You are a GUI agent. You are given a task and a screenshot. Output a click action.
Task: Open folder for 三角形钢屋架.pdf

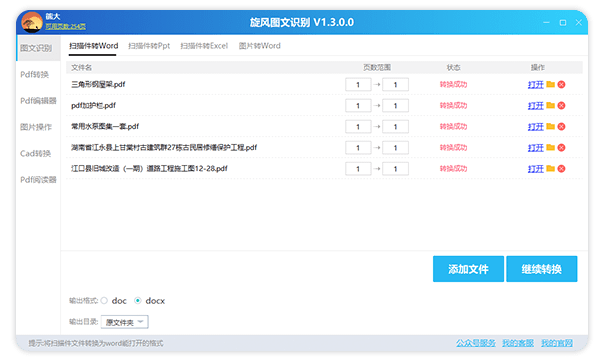(550, 84)
